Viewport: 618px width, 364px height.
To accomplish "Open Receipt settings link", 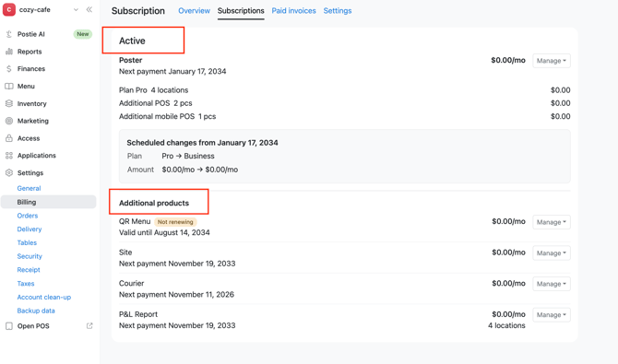I will [x=29, y=270].
